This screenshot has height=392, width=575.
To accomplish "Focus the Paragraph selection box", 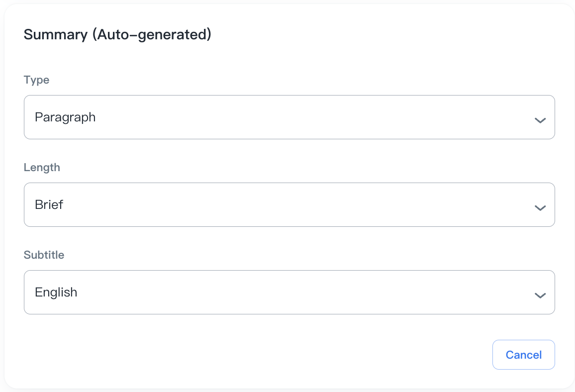I will click(x=289, y=117).
